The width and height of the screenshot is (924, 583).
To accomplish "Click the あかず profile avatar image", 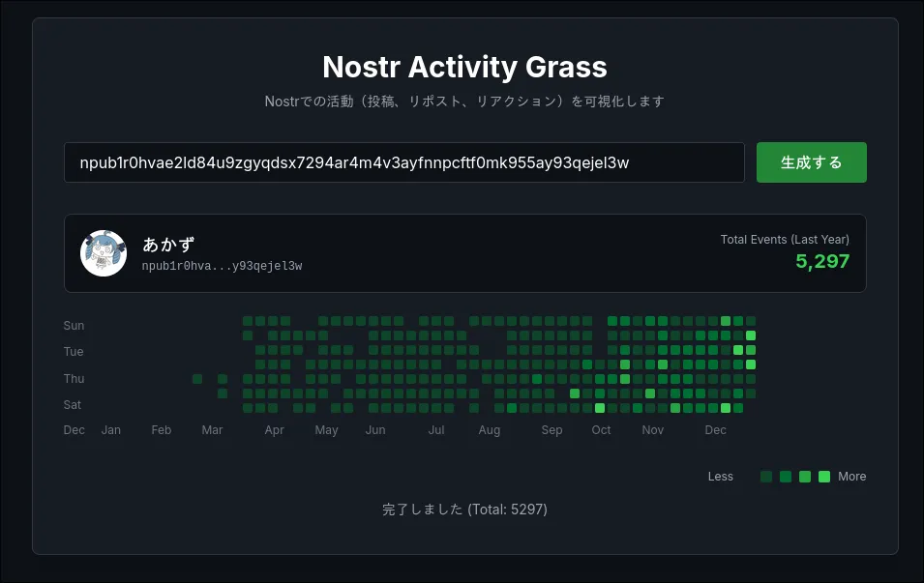I will coord(104,253).
